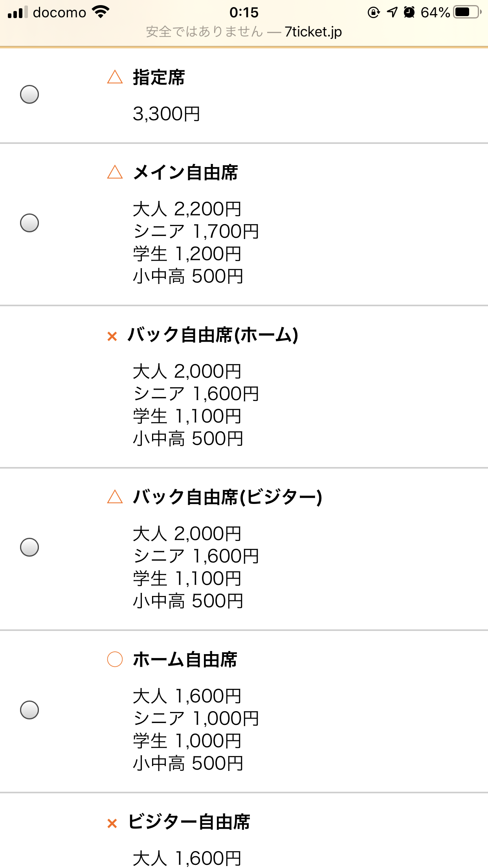The image size is (488, 868).
Task: Tap the battery icon in status bar
Action: click(468, 12)
